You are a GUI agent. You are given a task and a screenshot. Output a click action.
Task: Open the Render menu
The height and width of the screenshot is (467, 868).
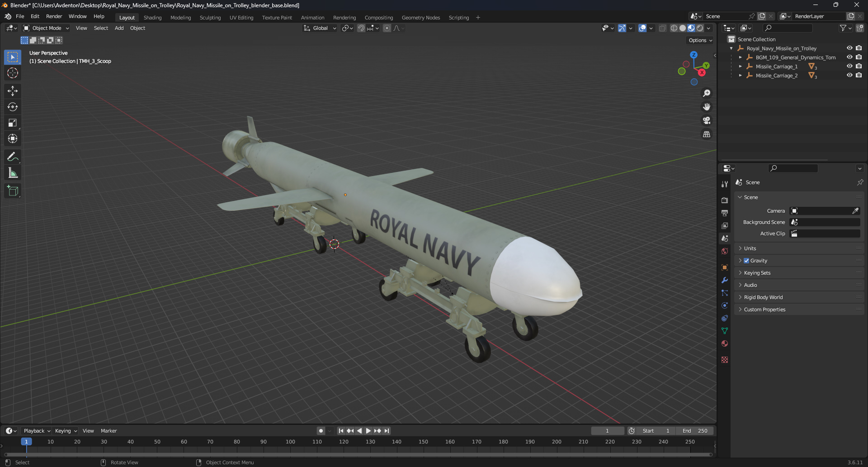[x=54, y=16]
